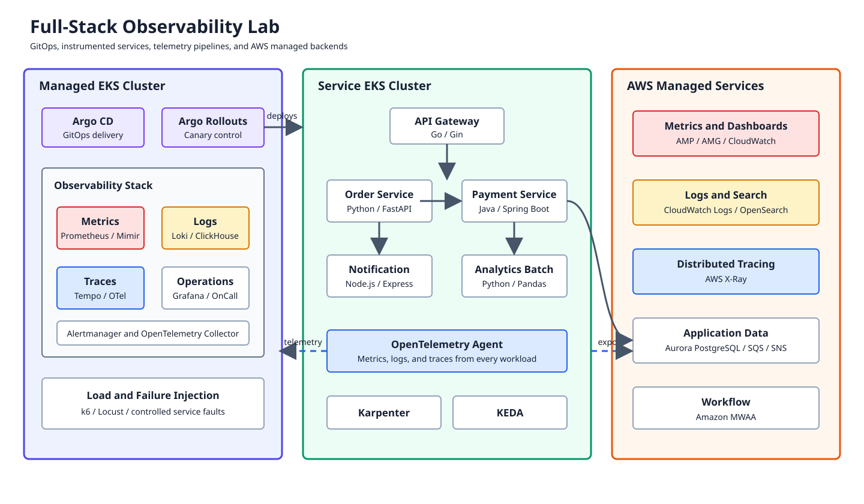Viewport: 864px width, 504px height.
Task: Click the Metrics Prometheus / Mimir box
Action: [x=100, y=228]
